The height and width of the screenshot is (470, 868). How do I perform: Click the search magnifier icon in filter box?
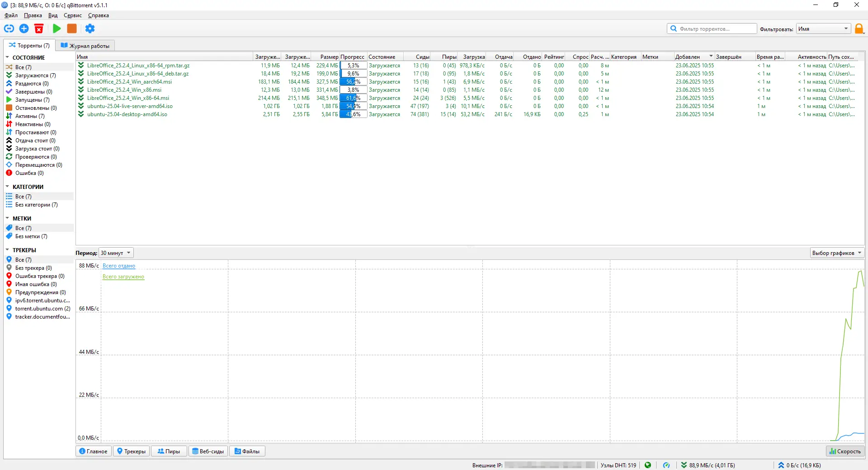pos(674,28)
